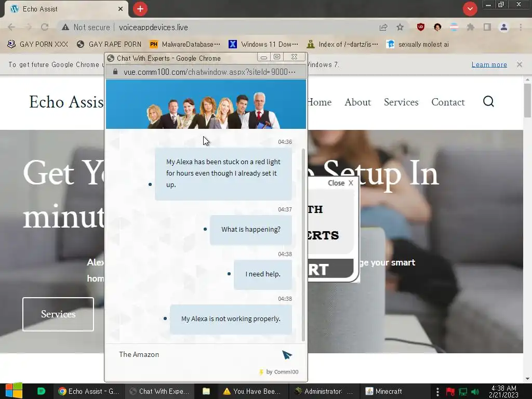
Task: Open the About menu on Echo Assist
Action: point(357,102)
